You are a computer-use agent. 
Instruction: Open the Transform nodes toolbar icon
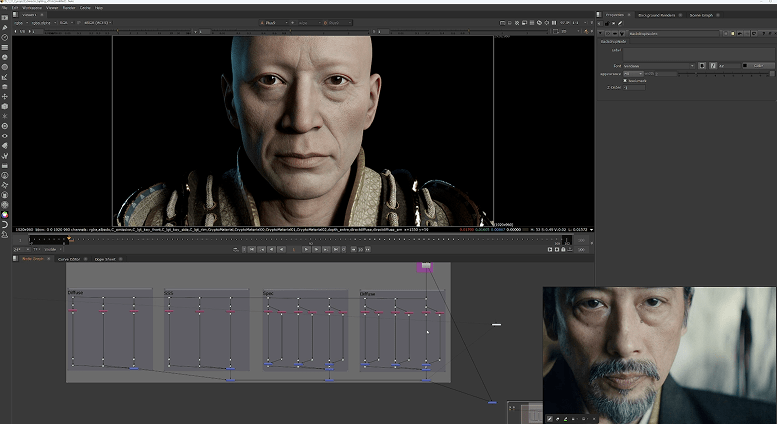pyautogui.click(x=6, y=96)
